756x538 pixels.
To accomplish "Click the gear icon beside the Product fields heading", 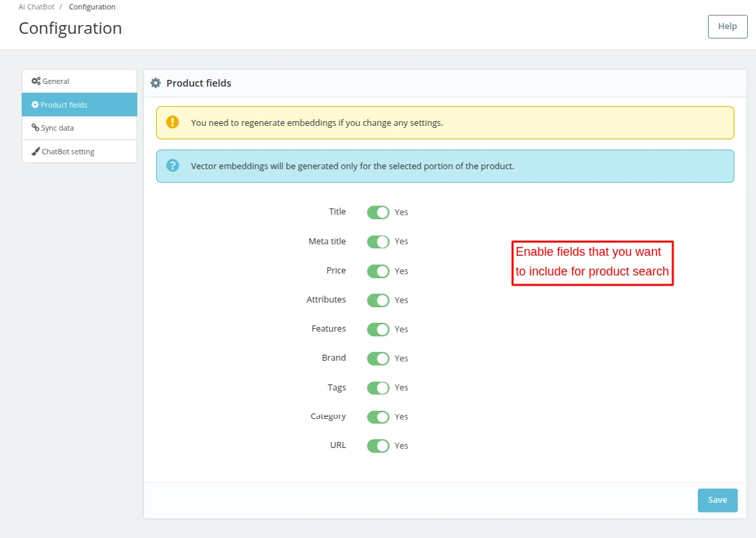I will (x=156, y=83).
